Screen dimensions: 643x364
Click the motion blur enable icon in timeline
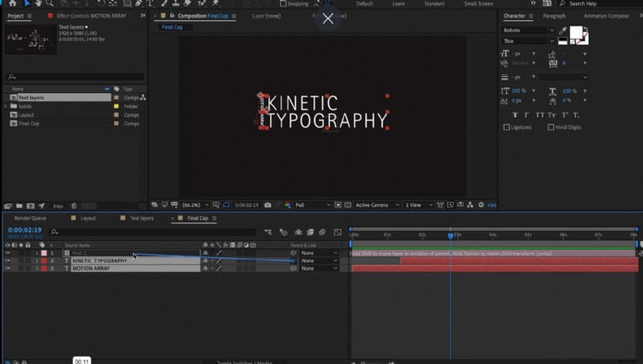(322, 232)
